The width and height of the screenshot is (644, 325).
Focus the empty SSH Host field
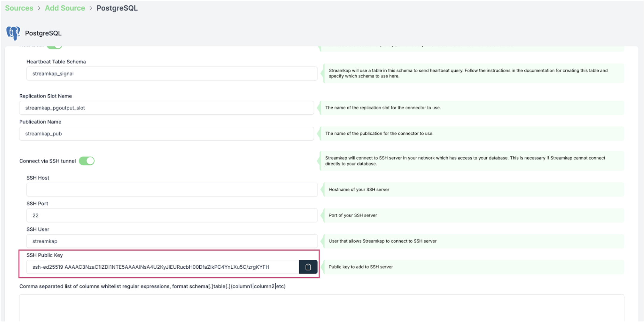[x=172, y=190]
